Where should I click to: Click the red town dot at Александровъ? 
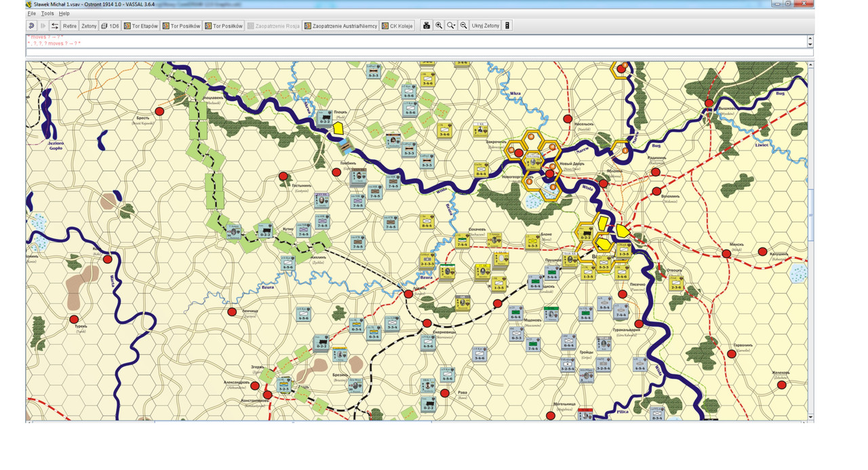click(x=255, y=386)
